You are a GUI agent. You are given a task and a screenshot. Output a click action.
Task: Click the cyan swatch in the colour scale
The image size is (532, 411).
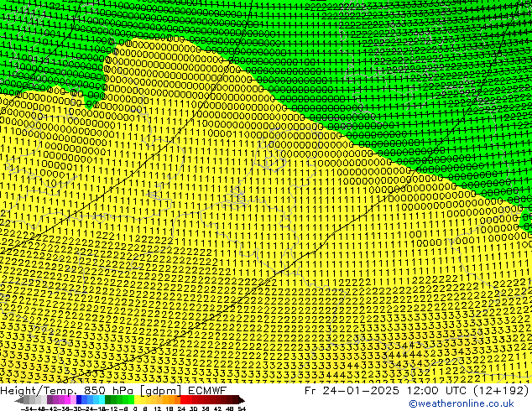click(x=102, y=400)
